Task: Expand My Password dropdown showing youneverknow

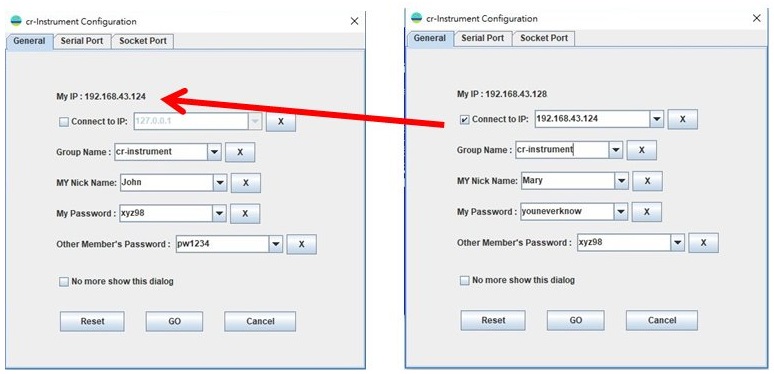Action: 620,212
